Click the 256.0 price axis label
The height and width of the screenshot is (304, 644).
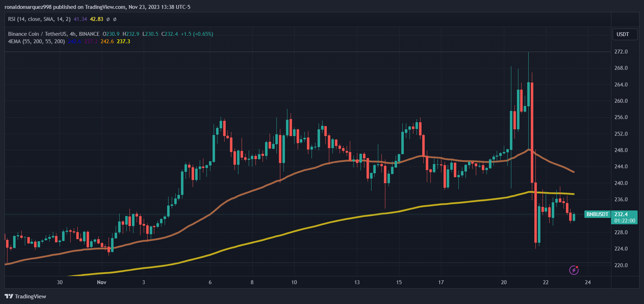(x=621, y=117)
